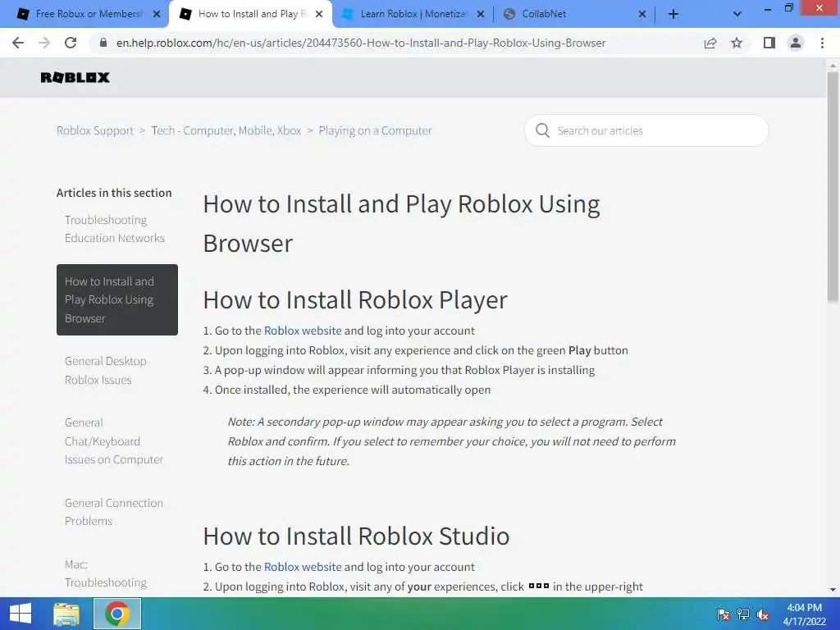The image size is (840, 630).
Task: Open General Desktop Roblox Issues article
Action: click(x=106, y=370)
